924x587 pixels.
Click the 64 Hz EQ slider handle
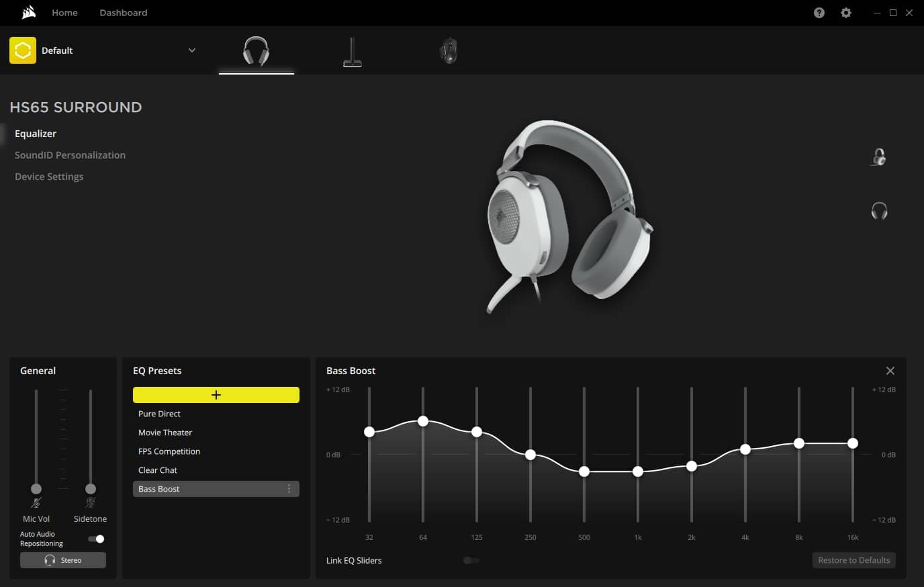point(423,421)
